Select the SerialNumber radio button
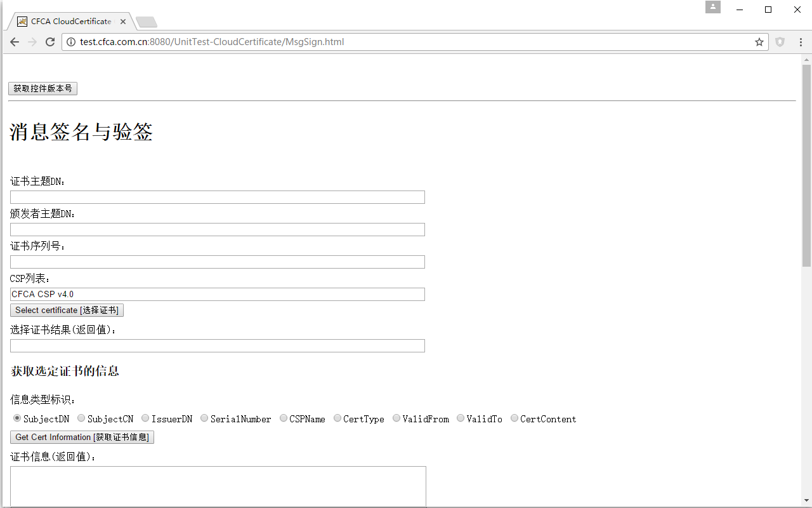 [204, 418]
